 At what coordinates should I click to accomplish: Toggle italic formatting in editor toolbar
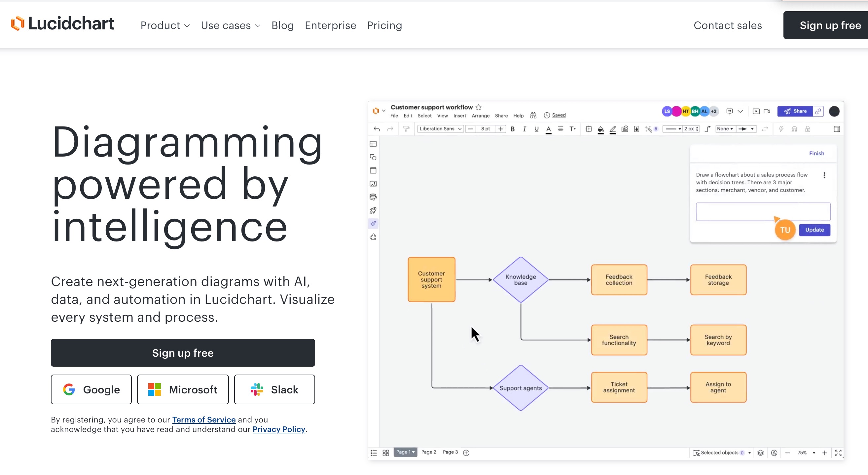[x=524, y=129]
